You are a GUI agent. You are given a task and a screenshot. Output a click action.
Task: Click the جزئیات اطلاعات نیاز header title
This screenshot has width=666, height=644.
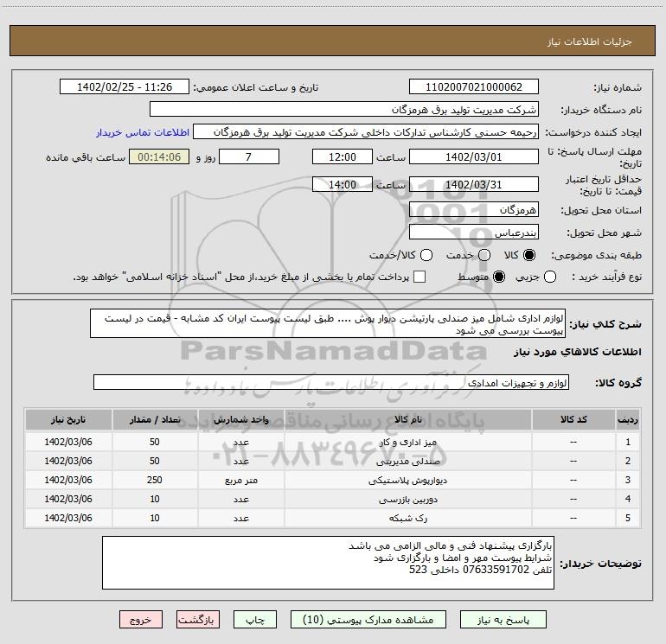[590, 41]
